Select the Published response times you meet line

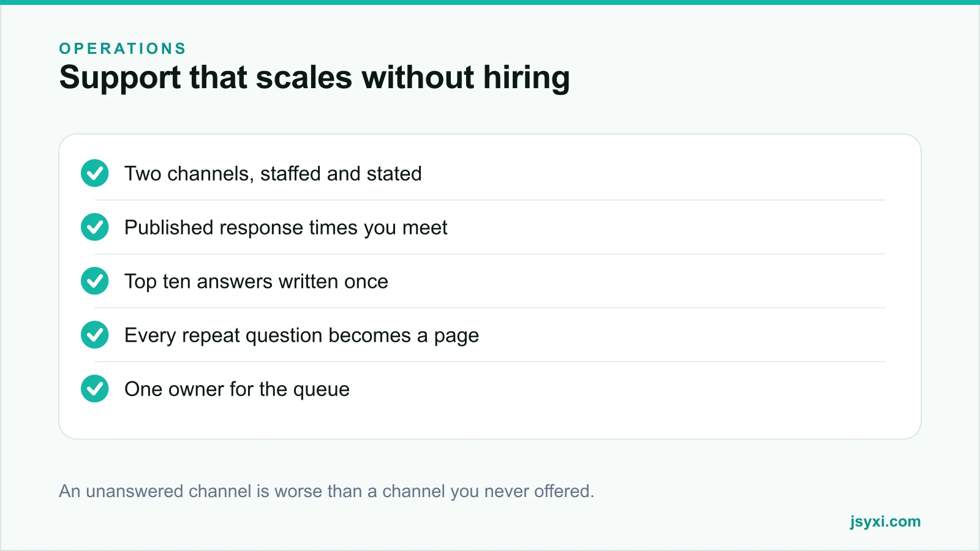pos(286,228)
